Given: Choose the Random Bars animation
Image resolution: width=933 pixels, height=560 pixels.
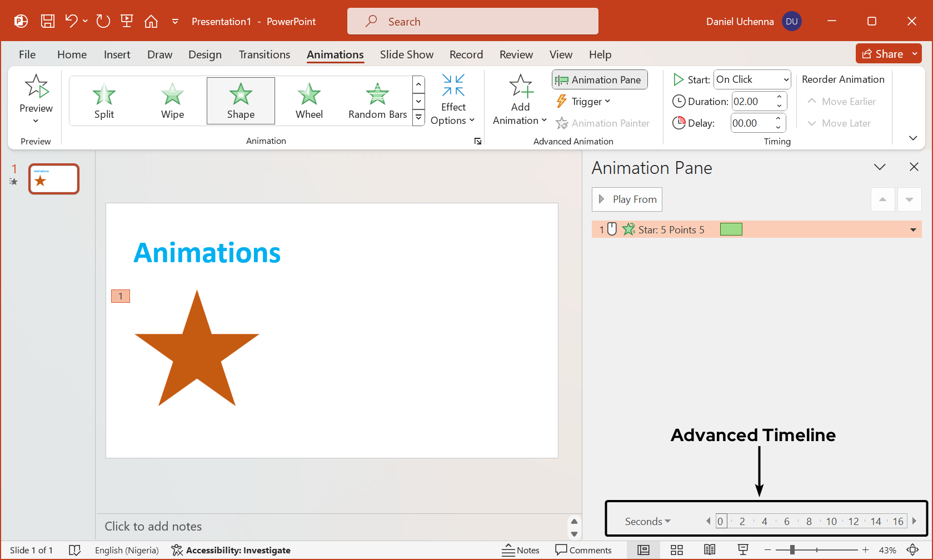Looking at the screenshot, I should click(377, 101).
